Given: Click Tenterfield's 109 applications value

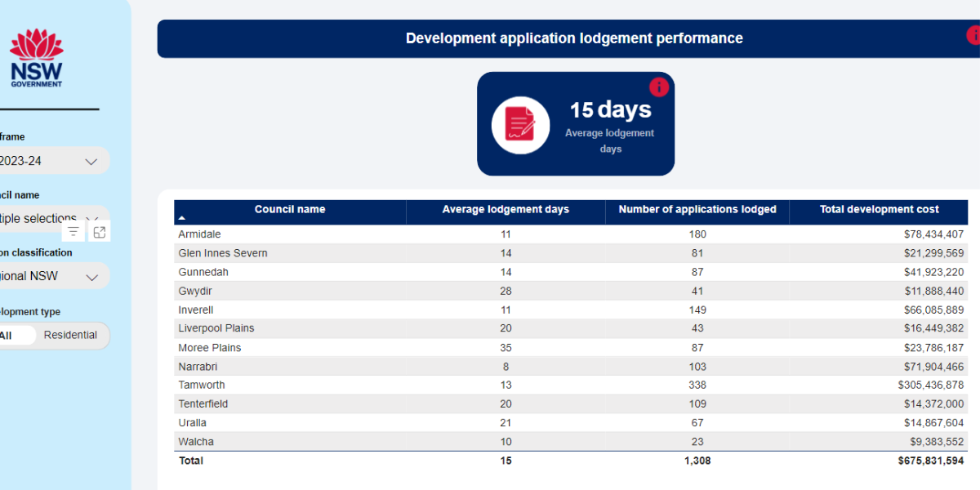Looking at the screenshot, I should pos(697,404).
